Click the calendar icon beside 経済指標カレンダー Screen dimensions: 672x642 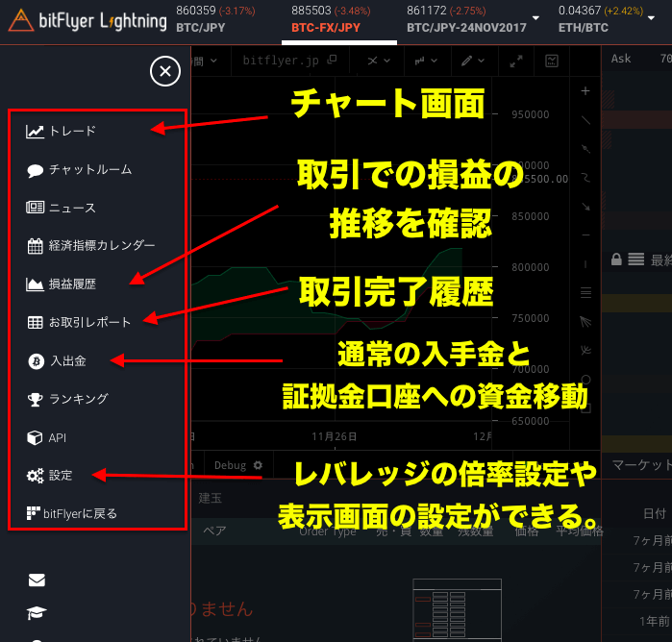[x=35, y=246]
